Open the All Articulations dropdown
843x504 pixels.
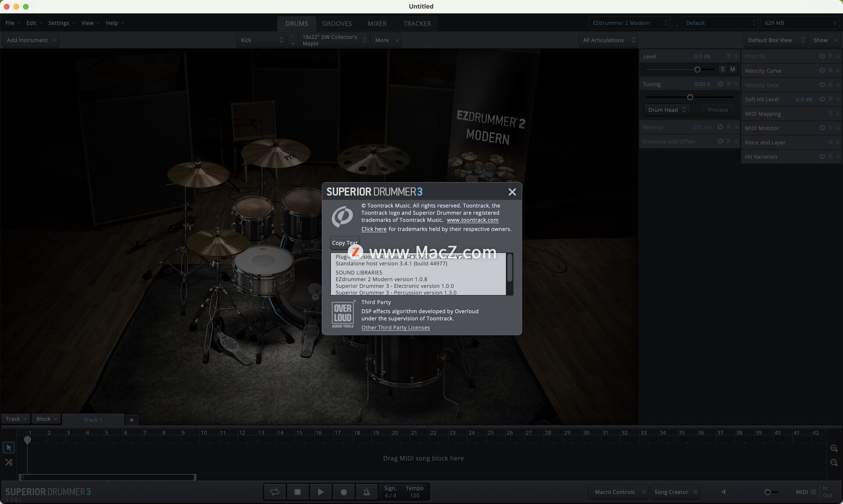click(609, 40)
